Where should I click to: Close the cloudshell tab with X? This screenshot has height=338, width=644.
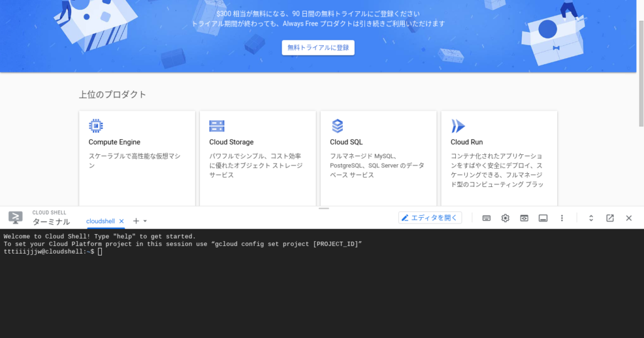121,222
